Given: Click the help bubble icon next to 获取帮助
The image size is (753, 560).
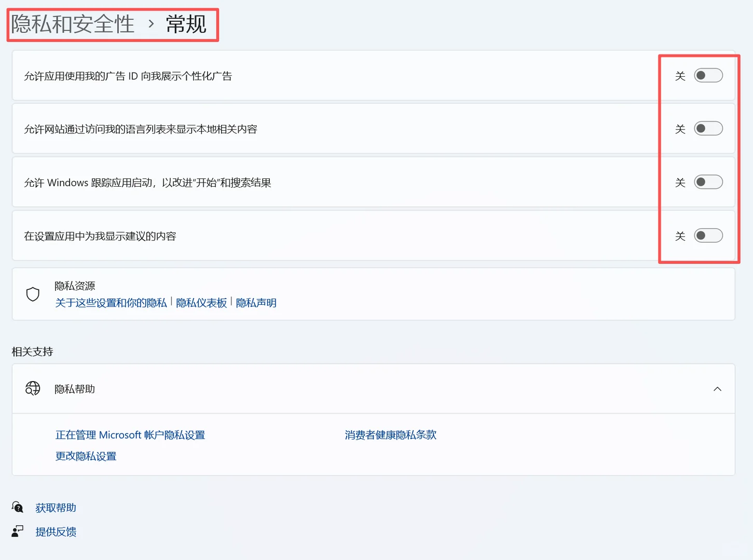Looking at the screenshot, I should pyautogui.click(x=17, y=507).
